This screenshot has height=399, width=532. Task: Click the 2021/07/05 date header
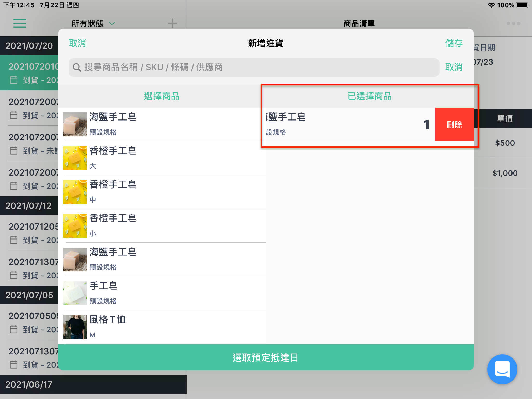[29, 295]
